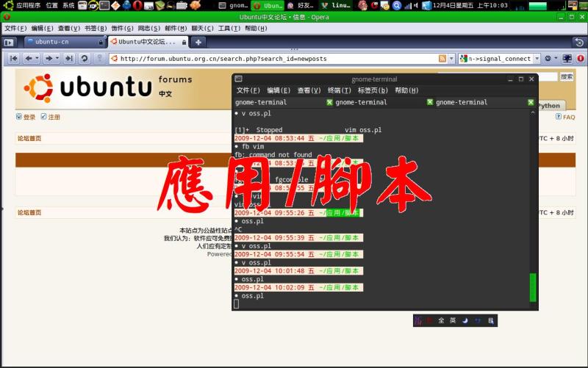Expand the search engine dropdown arrow
Viewport: 588px width, 368px height.
coord(537,59)
